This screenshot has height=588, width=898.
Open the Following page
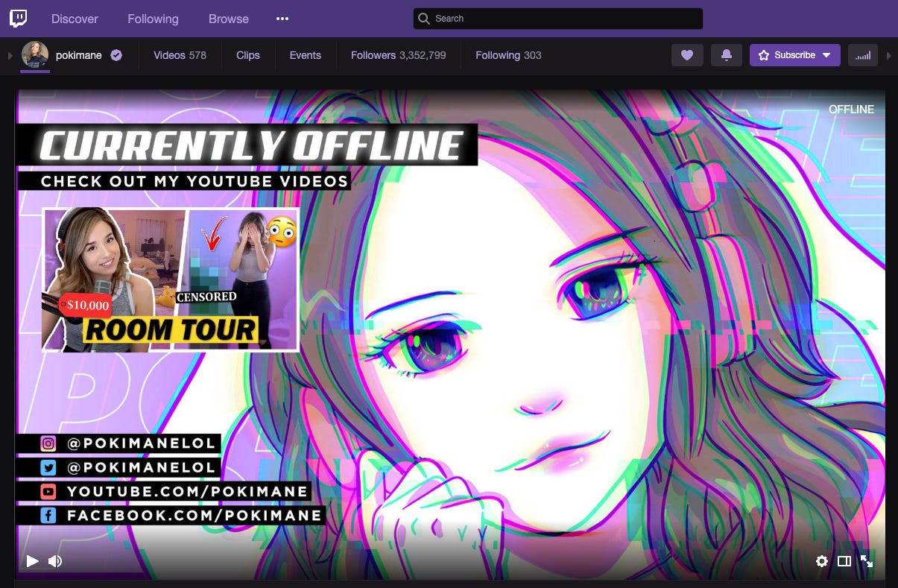(153, 19)
